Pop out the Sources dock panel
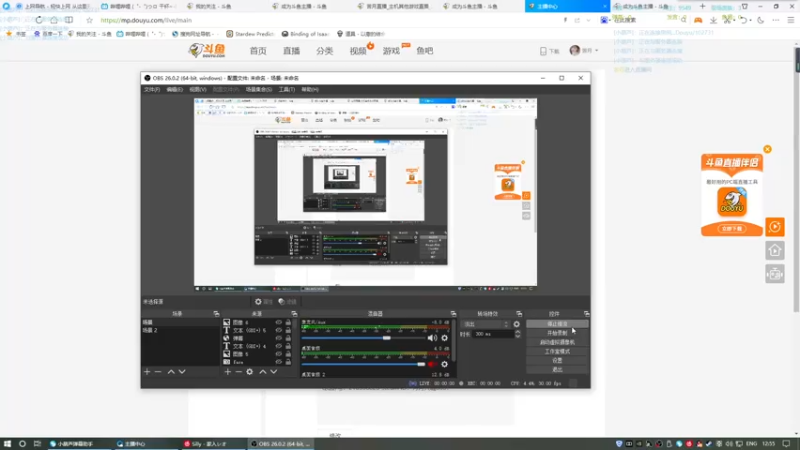 294,314
